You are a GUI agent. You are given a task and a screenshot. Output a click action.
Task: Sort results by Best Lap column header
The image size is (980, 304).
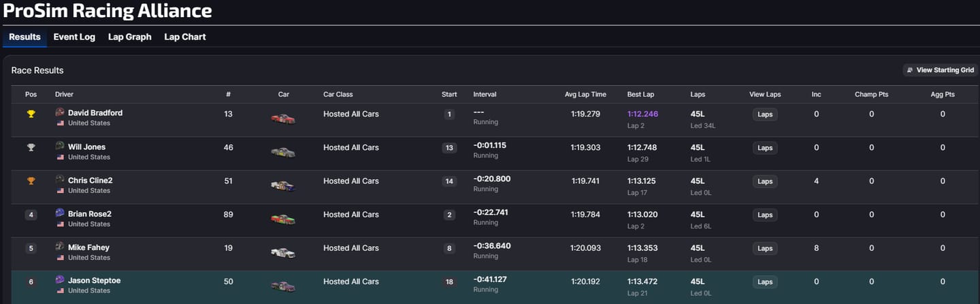640,94
